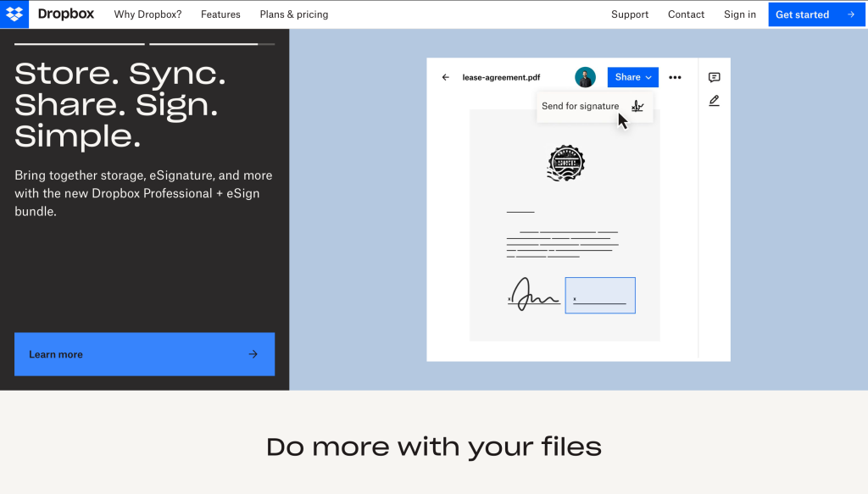Go to Plans & pricing
Image resolution: width=868 pixels, height=494 pixels.
coord(294,14)
